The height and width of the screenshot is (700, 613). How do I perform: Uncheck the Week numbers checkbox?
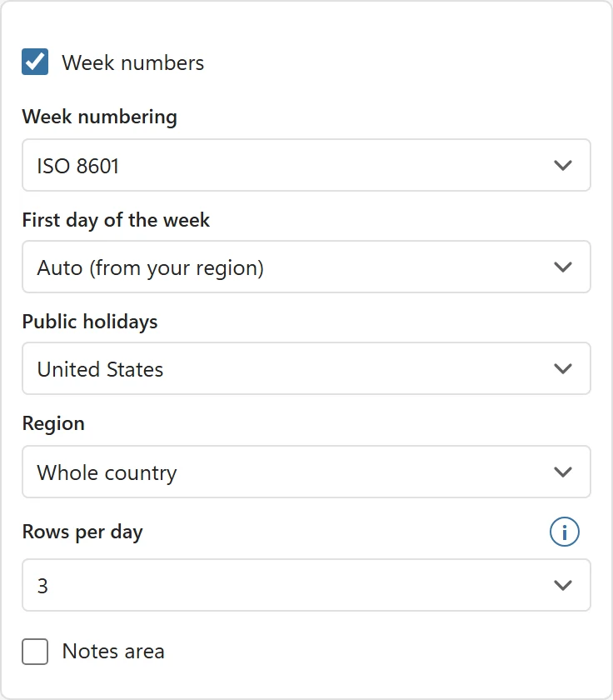coord(35,62)
